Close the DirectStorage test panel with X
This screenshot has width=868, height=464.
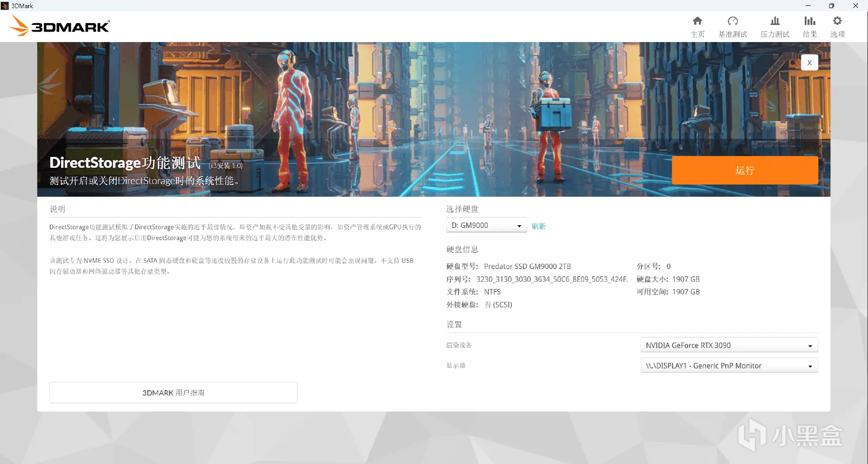(809, 63)
